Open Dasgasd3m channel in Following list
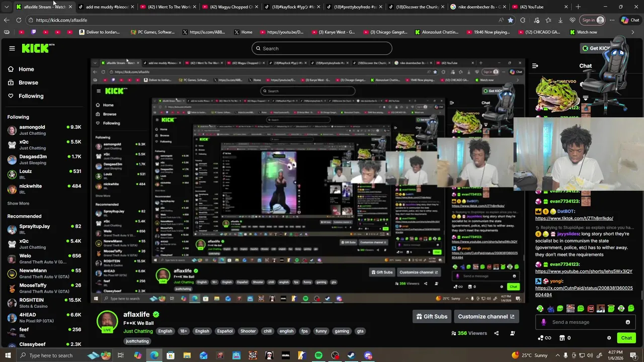 [44, 159]
